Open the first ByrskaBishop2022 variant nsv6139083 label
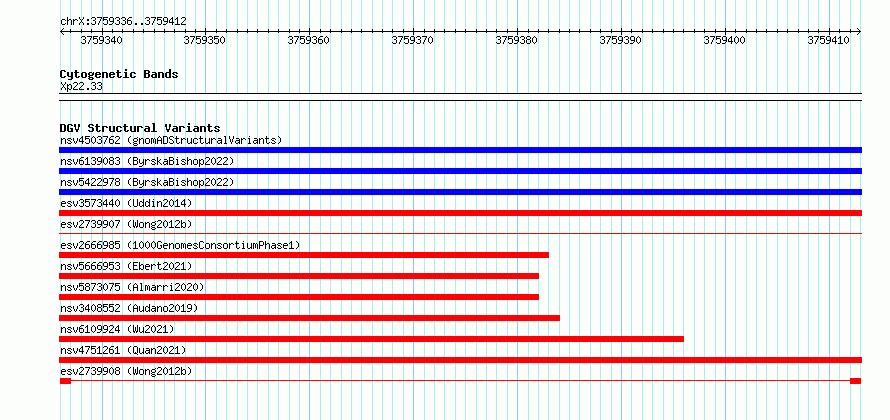The width and height of the screenshot is (890, 420). [x=147, y=161]
